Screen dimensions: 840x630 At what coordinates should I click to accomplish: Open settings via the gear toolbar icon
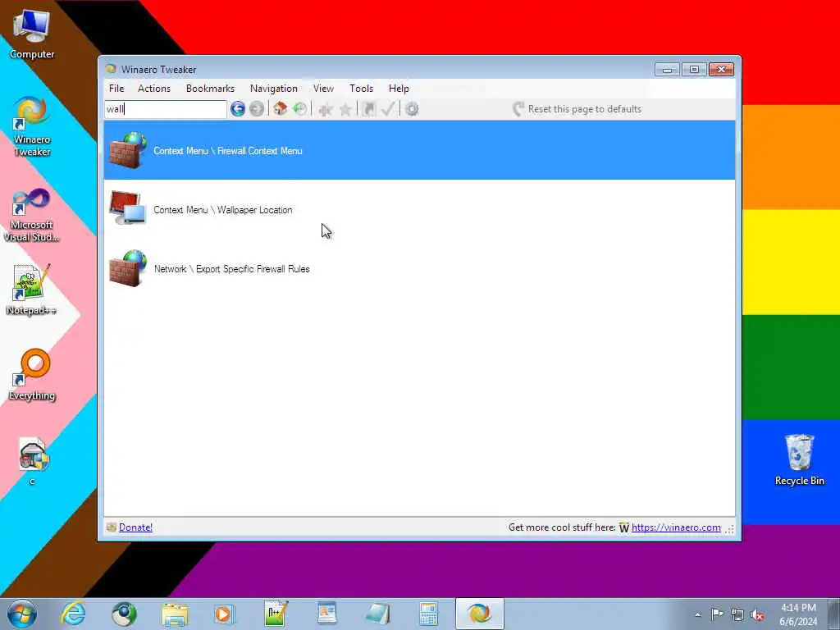(x=412, y=109)
